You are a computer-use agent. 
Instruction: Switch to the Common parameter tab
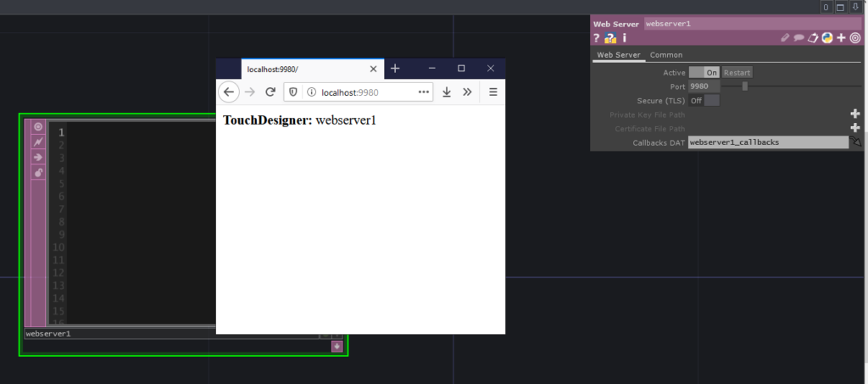tap(666, 55)
